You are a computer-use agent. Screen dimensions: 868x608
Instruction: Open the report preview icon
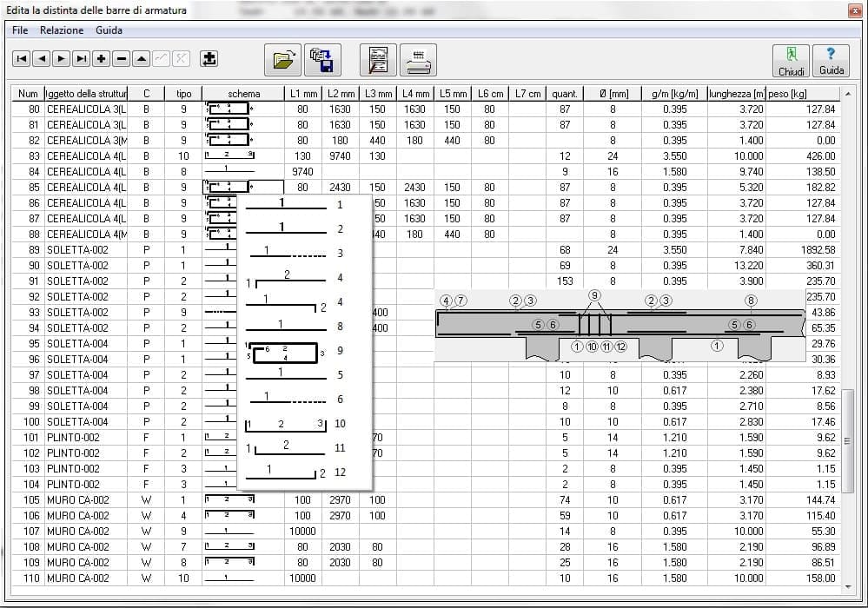pos(378,59)
